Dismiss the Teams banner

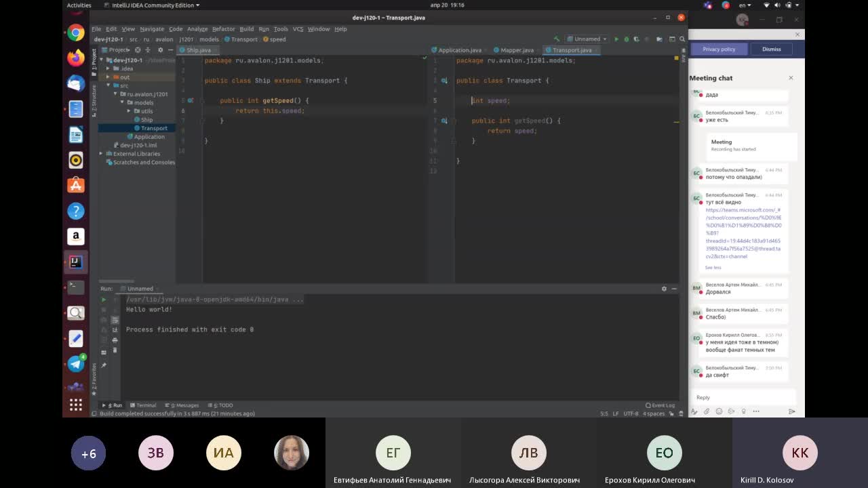pyautogui.click(x=771, y=49)
